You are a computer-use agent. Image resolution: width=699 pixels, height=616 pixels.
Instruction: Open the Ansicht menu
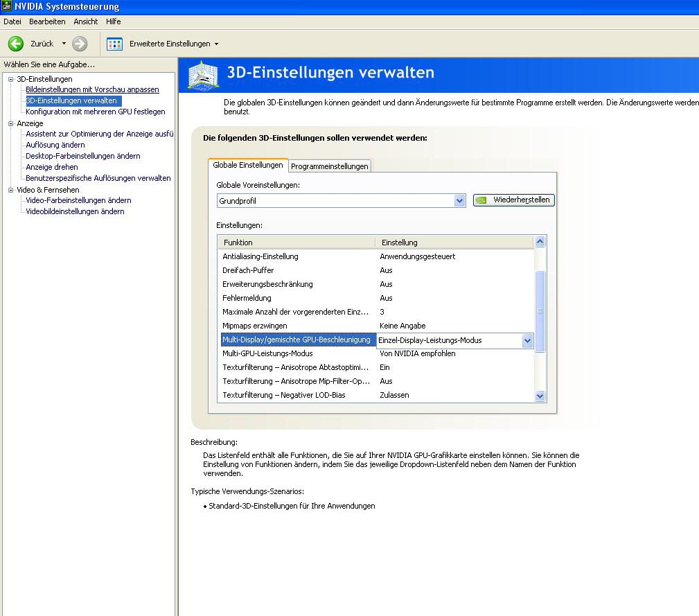(86, 21)
